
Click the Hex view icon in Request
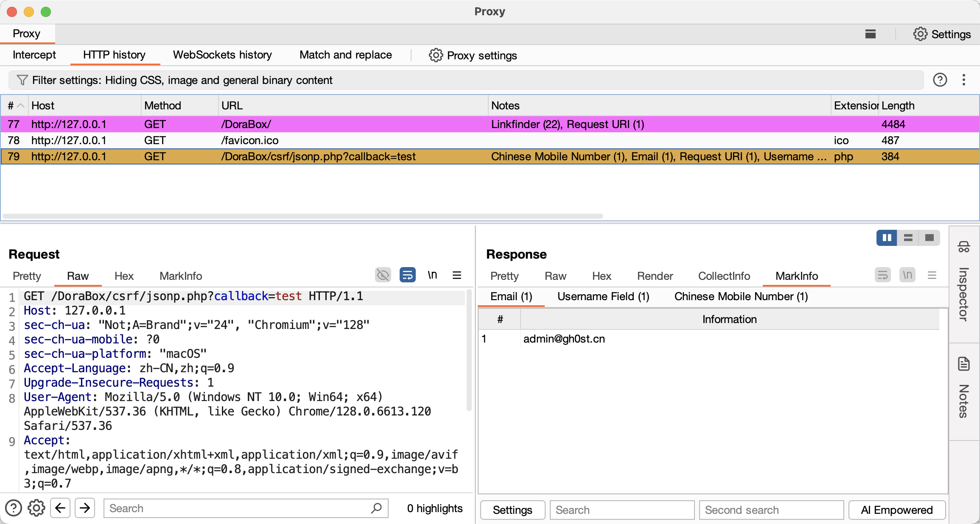(x=124, y=276)
